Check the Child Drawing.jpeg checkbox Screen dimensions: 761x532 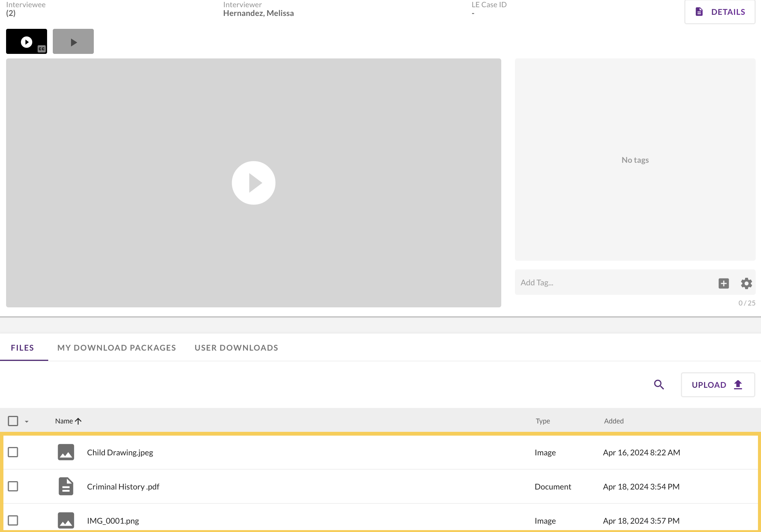click(x=13, y=452)
